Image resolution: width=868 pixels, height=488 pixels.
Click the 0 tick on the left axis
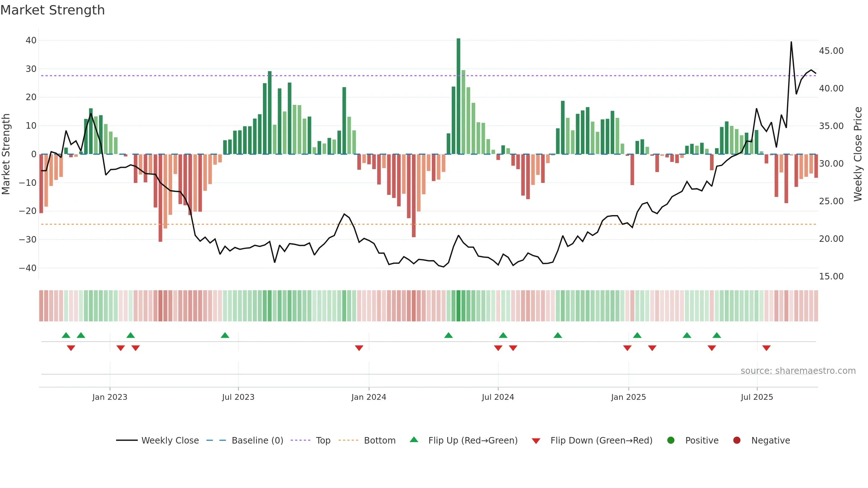pos(34,154)
